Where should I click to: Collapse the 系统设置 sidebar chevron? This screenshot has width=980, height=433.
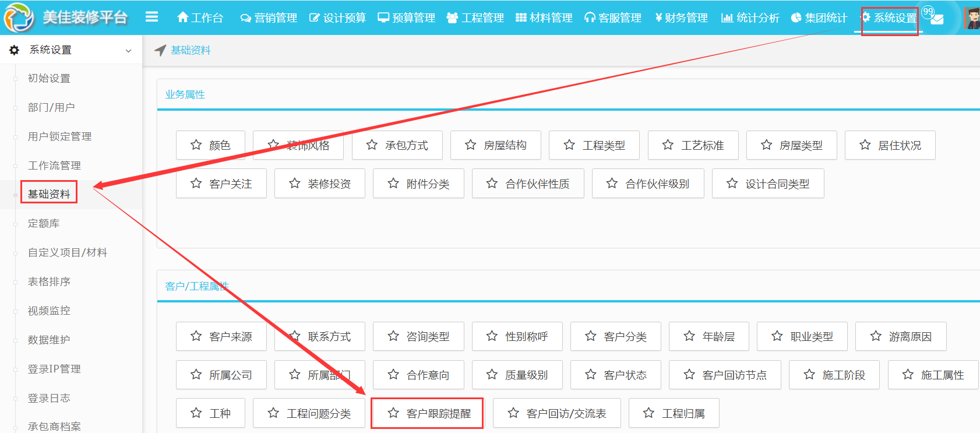tap(128, 51)
